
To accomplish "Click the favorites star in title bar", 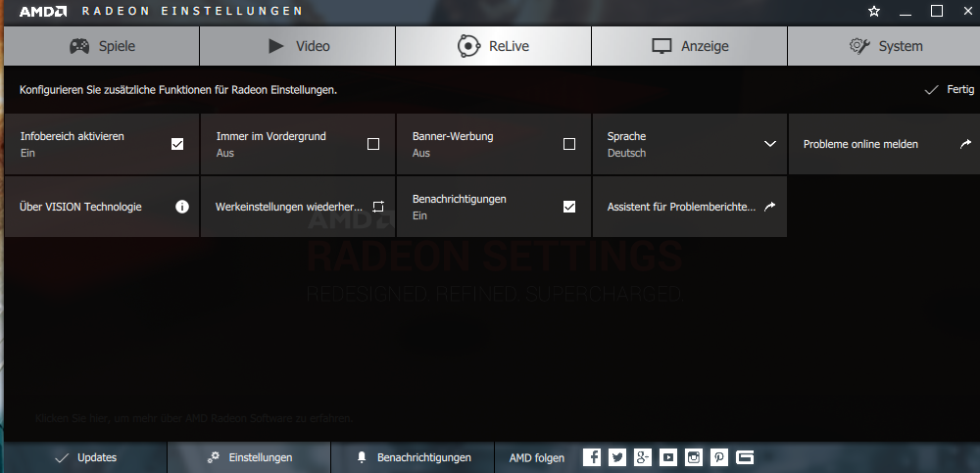I will (874, 11).
